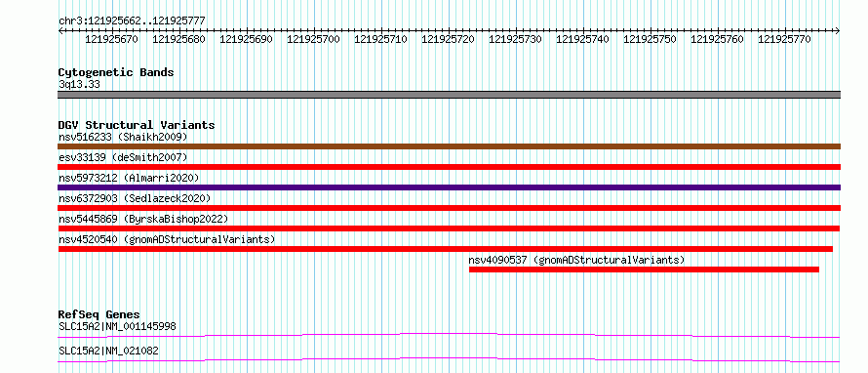This screenshot has height=373, width=868.
Task: Select the purple nsv5973212 variant bar
Action: pyautogui.click(x=449, y=187)
